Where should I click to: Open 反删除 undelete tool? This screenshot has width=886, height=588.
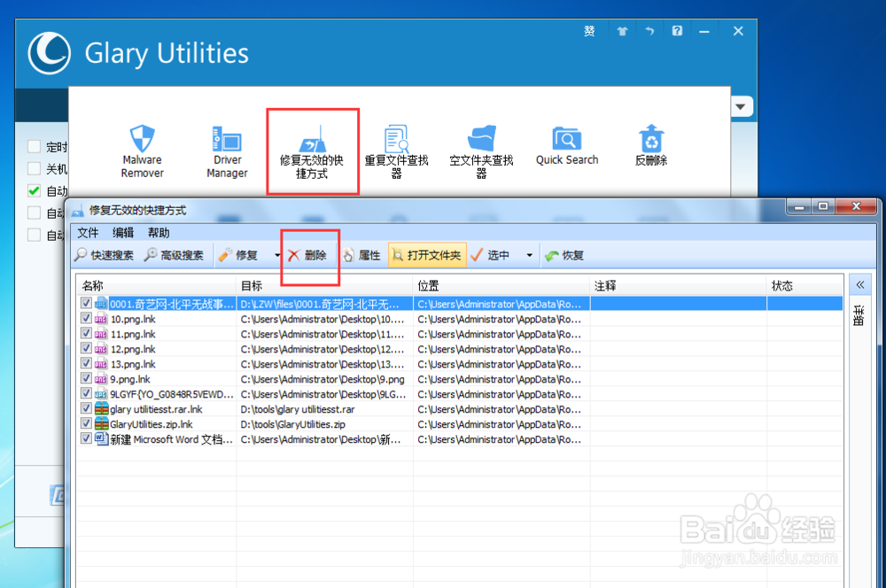click(x=651, y=145)
